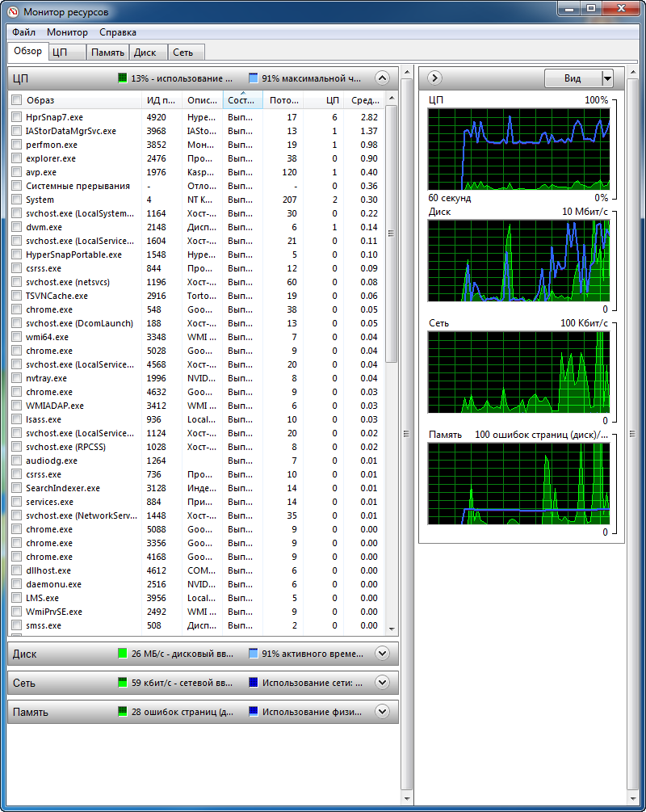Expand the Диск section
Image resolution: width=646 pixels, height=812 pixels.
pos(383,653)
